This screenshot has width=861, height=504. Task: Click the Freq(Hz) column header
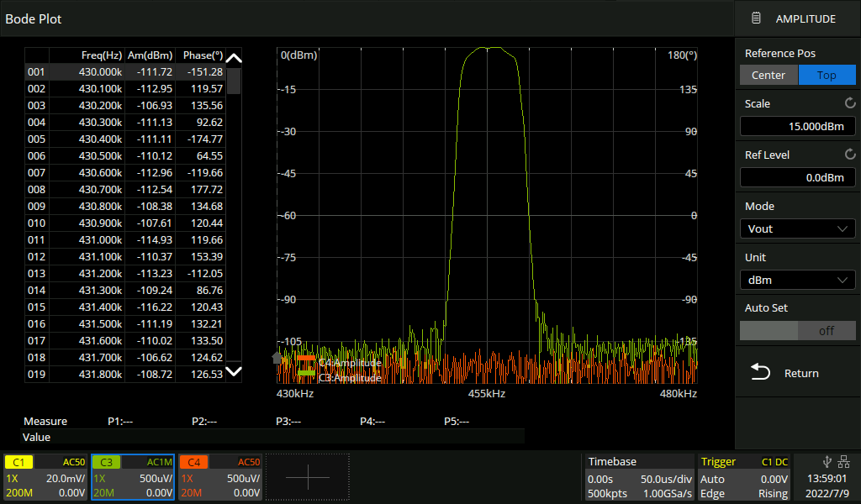(101, 55)
